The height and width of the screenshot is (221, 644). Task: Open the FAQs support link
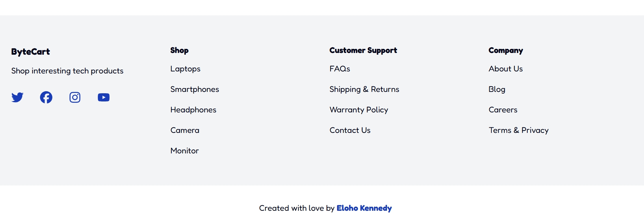(340, 69)
